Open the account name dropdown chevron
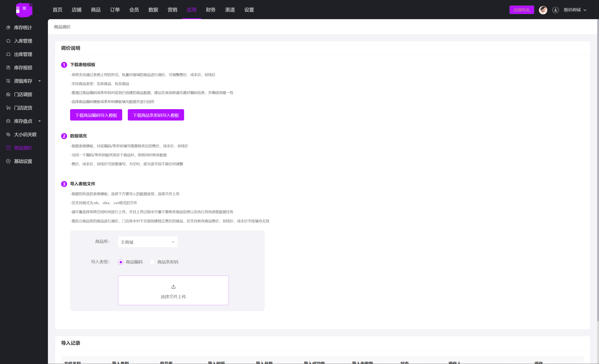This screenshot has height=364, width=599. pos(585,10)
